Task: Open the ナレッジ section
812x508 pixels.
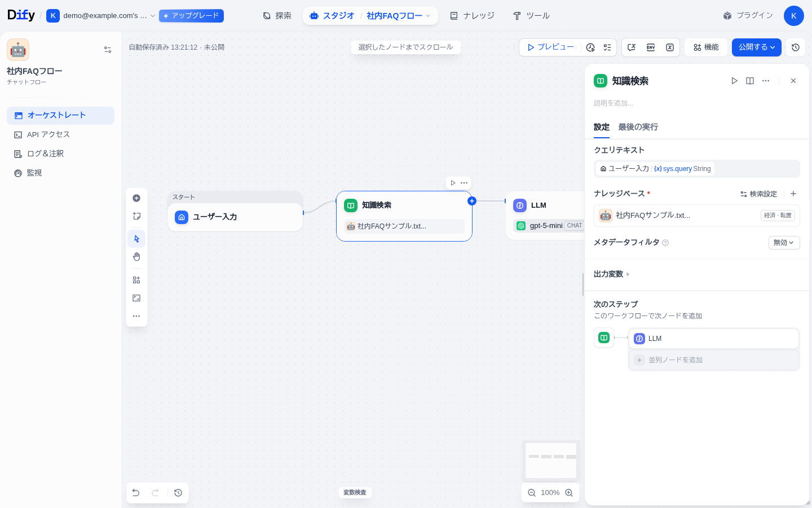Action: click(472, 16)
